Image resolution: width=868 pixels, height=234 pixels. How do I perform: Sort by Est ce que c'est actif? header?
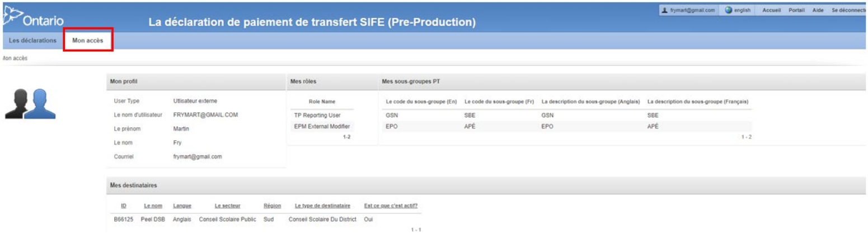click(392, 207)
